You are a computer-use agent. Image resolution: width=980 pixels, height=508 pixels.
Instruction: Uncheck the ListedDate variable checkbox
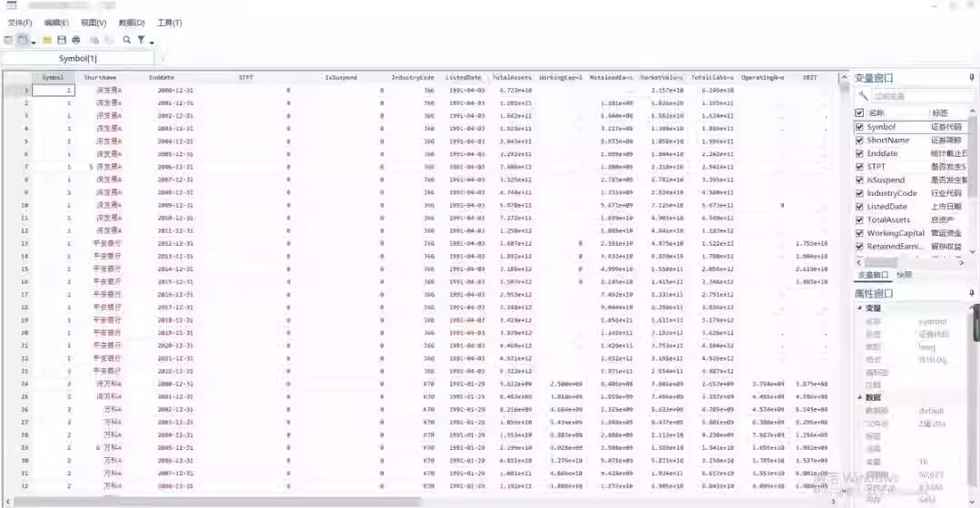[858, 206]
